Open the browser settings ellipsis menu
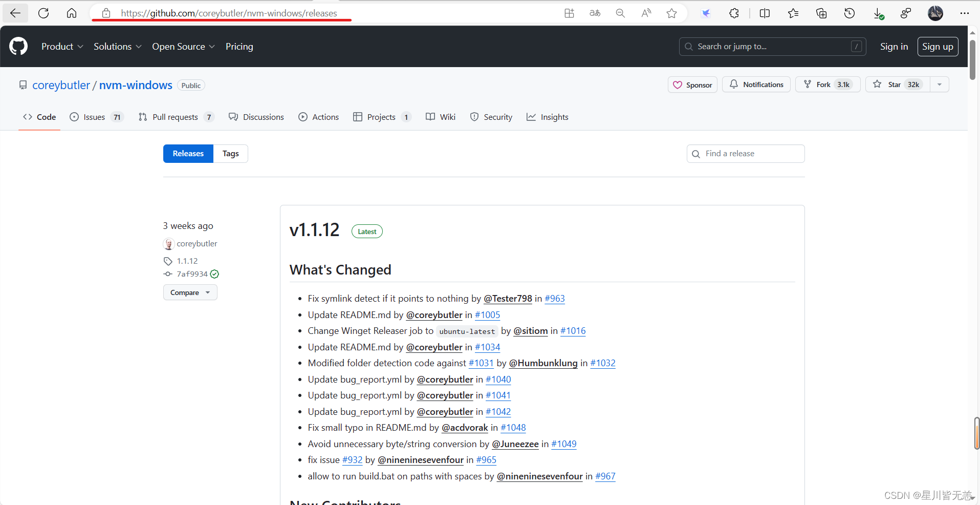Viewport: 980px width, 505px height. (965, 13)
